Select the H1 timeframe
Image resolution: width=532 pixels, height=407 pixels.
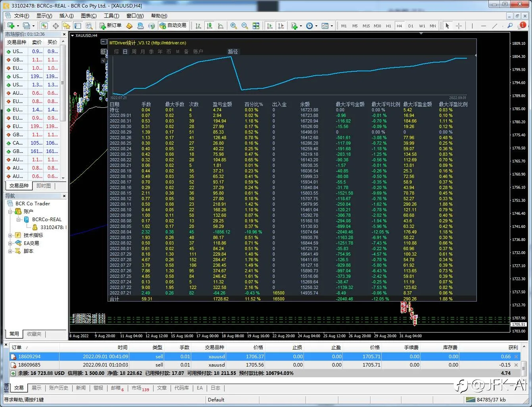[388, 26]
